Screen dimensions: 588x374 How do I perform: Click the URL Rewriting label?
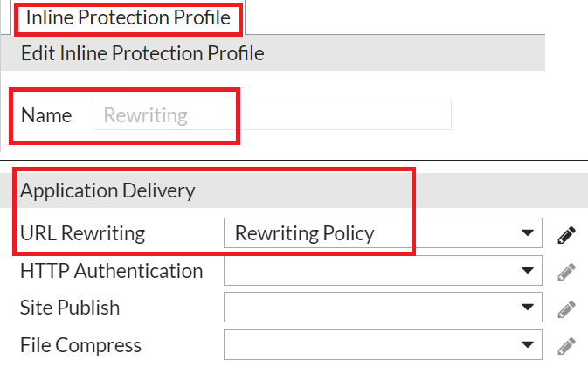(x=83, y=233)
